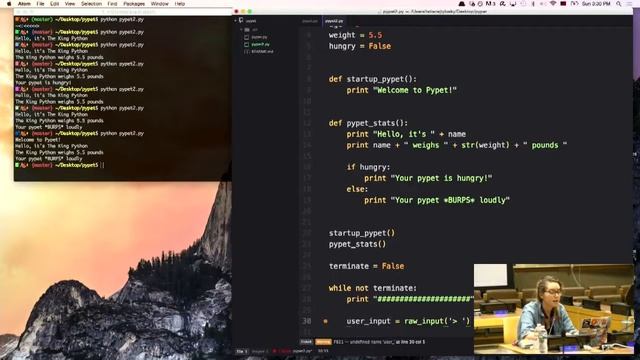The width and height of the screenshot is (640, 360).
Task: Switch to the pypet2.py editor tab
Action: 334,21
